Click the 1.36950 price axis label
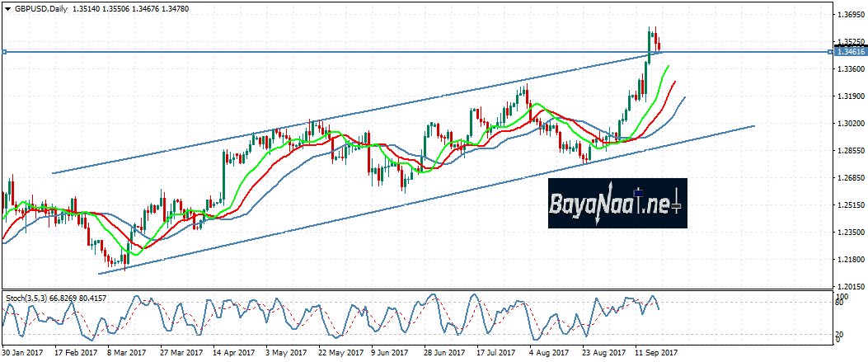Screen dimensions: 868x362 849,15
